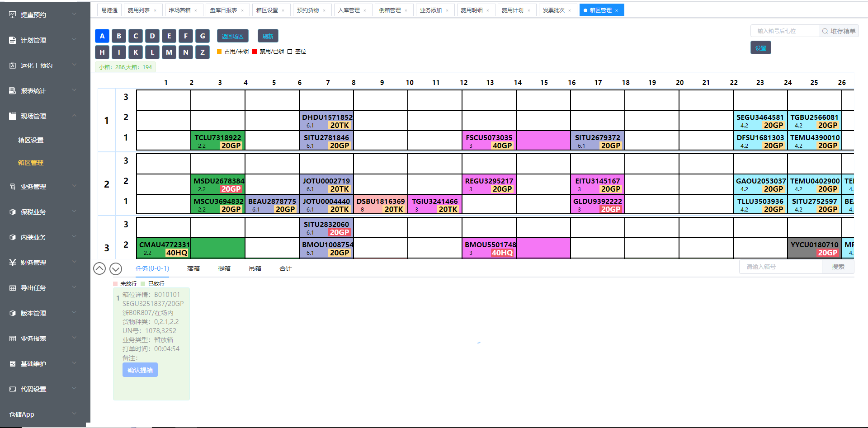Select yard zone A button
Image resolution: width=868 pixels, height=428 pixels.
[102, 36]
